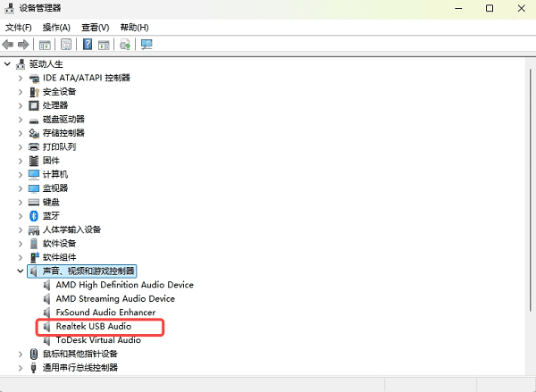Image resolution: width=536 pixels, height=392 pixels.
Task: Click the 人体学输入设备 icon
Action: [x=34, y=230]
